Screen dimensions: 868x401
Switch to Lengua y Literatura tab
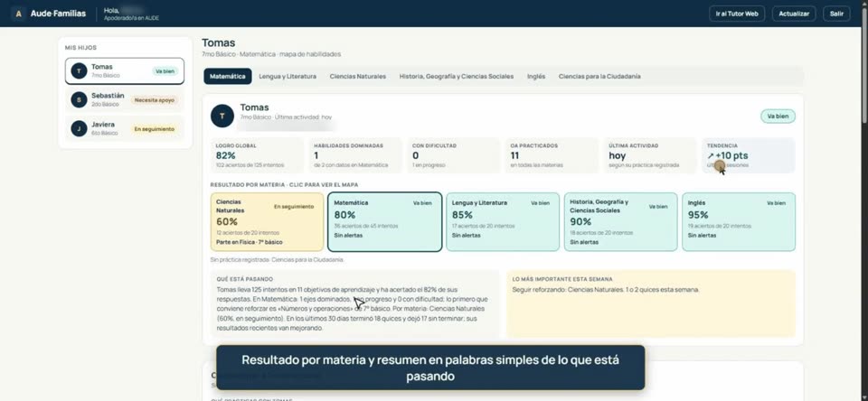(288, 77)
